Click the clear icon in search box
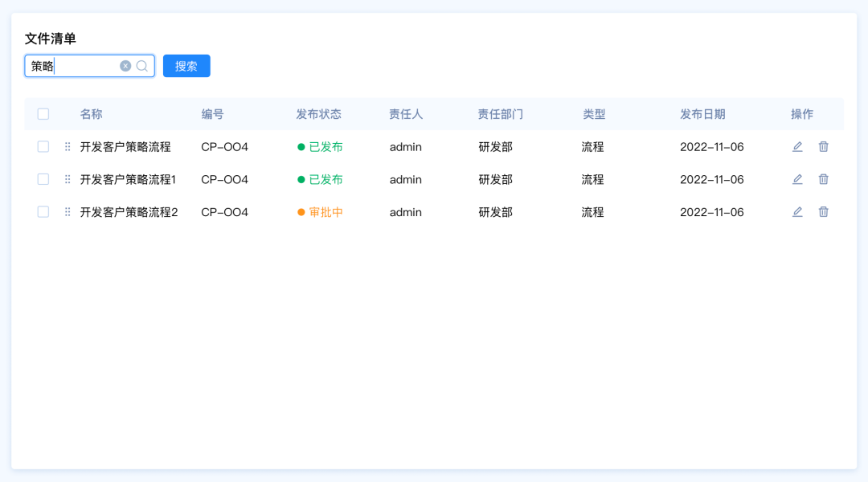This screenshot has height=482, width=868. tap(125, 66)
